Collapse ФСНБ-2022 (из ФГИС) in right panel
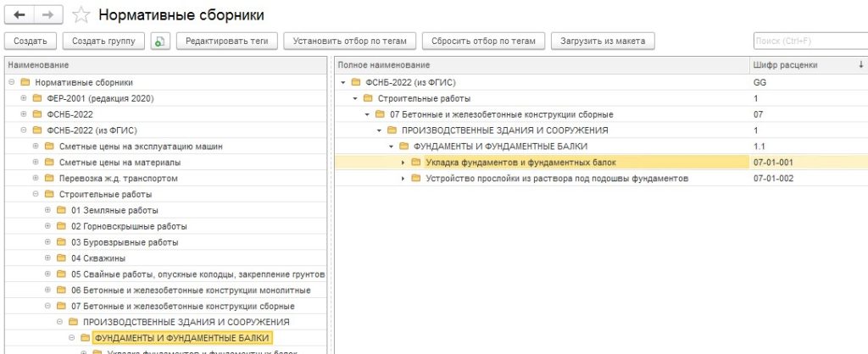The height and width of the screenshot is (354, 868). pyautogui.click(x=343, y=82)
